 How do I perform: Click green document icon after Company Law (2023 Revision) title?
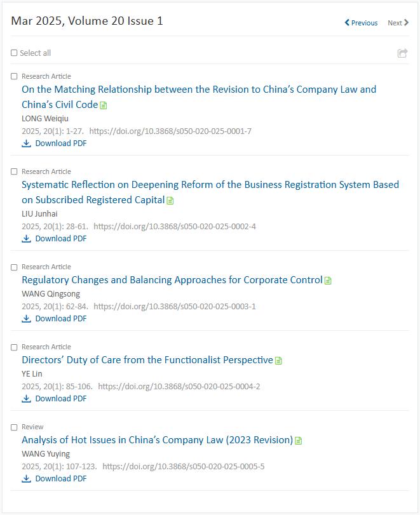pyautogui.click(x=299, y=441)
